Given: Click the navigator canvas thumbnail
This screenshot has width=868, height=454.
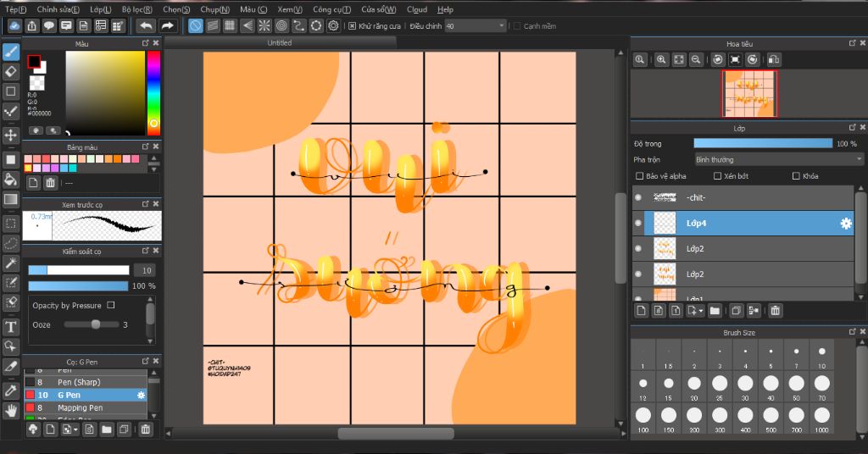Looking at the screenshot, I should point(749,93).
